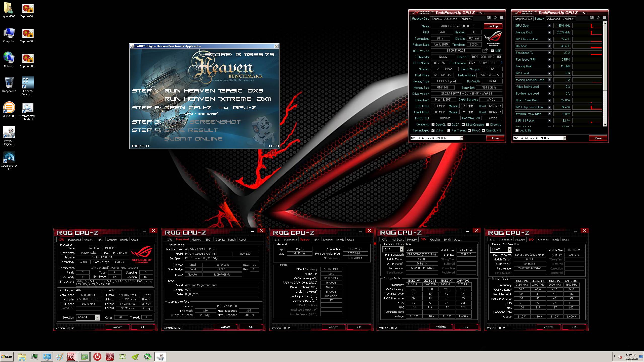Open the GPU Temperature sensor dropdown
Viewport: 644px width, 362px height.
tap(549, 39)
